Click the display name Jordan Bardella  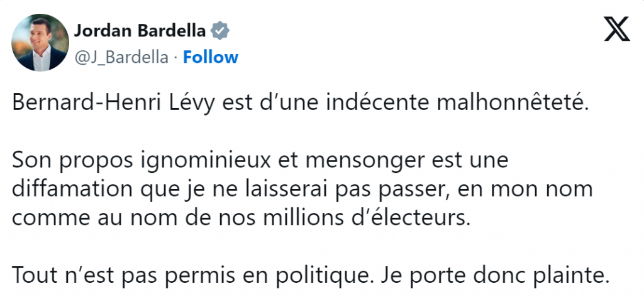[141, 30]
